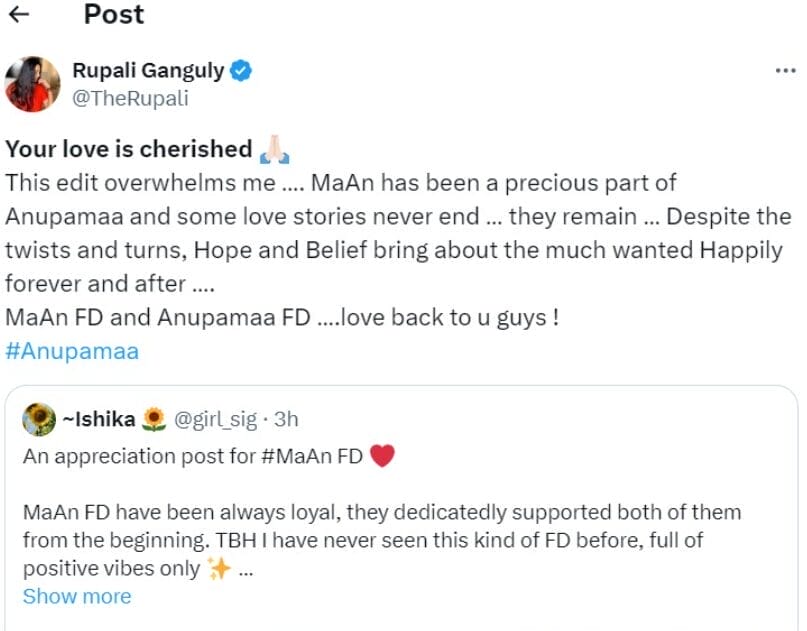The image size is (807, 631).
Task: Open the three-dot more options menu
Action: coord(787,70)
